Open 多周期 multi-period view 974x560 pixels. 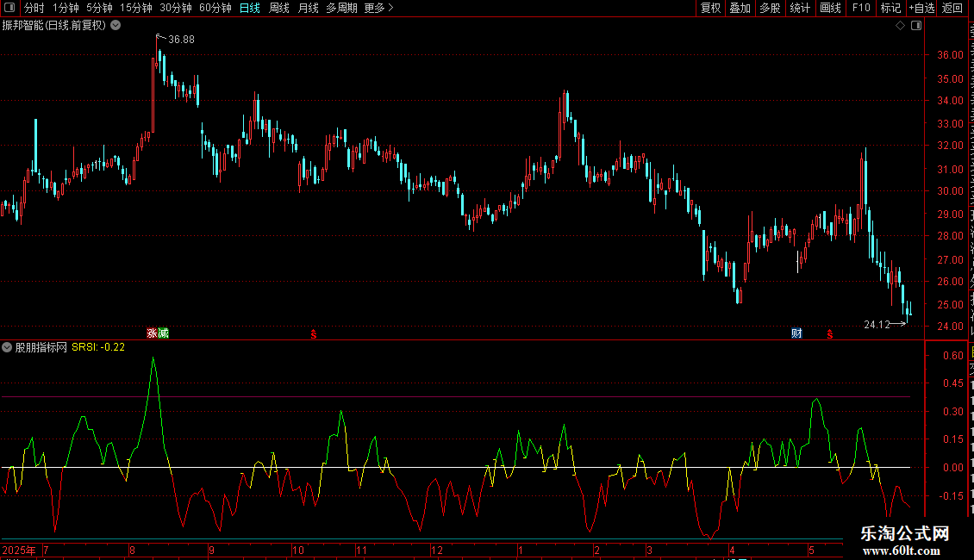click(x=341, y=8)
